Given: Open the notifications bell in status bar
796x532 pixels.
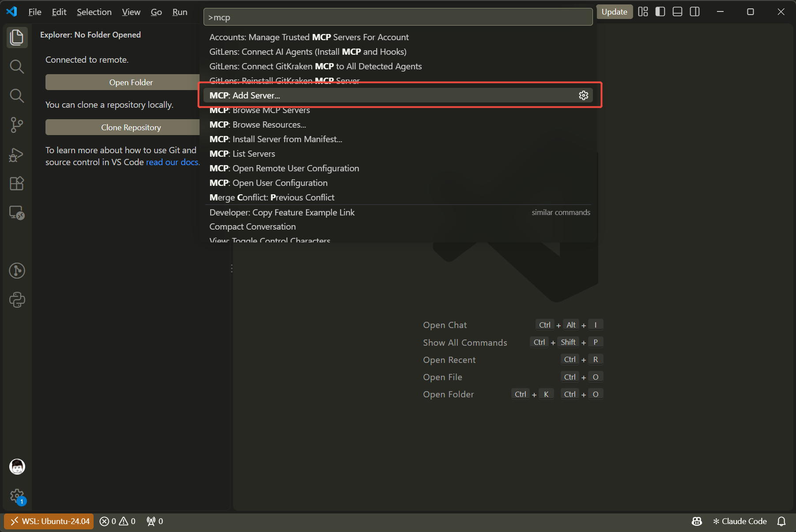Looking at the screenshot, I should pyautogui.click(x=781, y=521).
